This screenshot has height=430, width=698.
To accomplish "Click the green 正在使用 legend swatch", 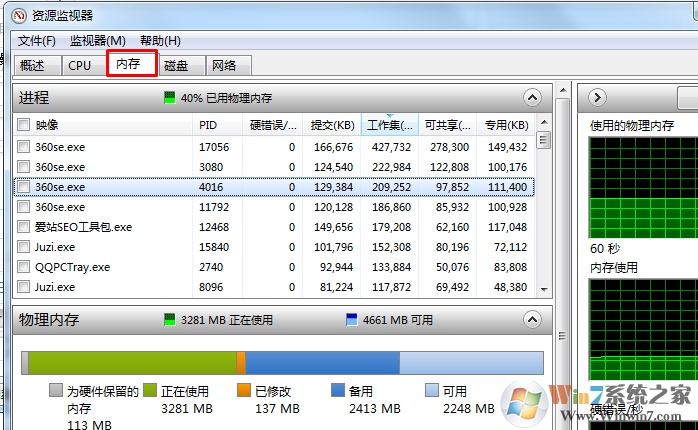I will [150, 390].
